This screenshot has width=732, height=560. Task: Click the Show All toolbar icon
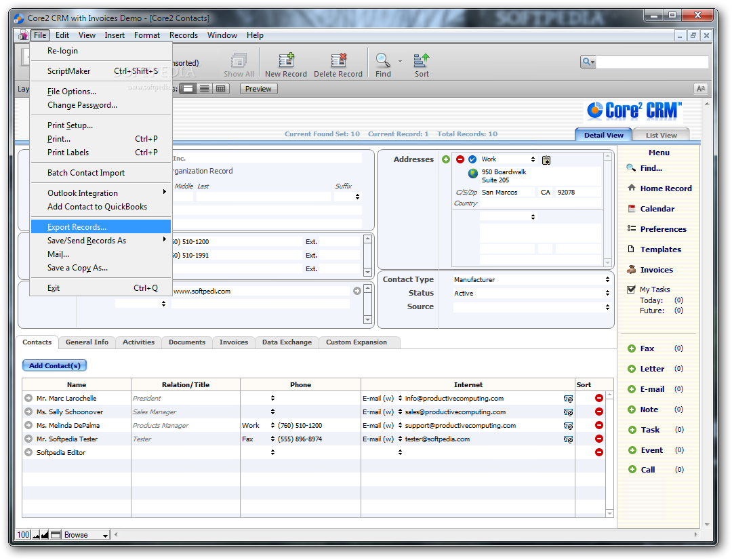[239, 60]
